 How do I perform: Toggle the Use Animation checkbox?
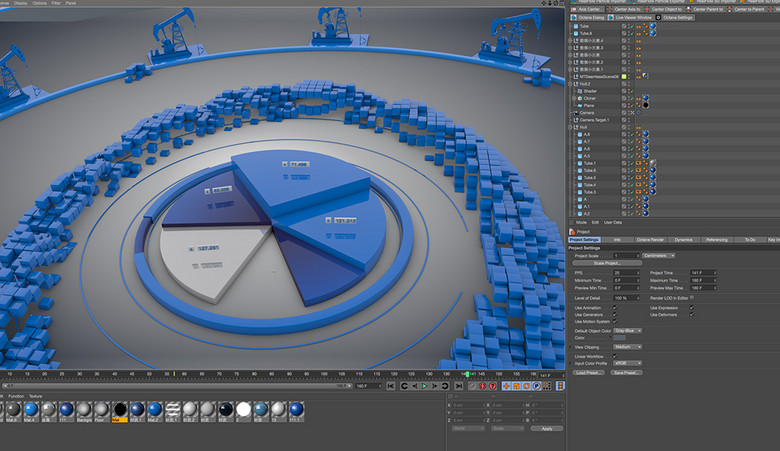click(x=615, y=307)
